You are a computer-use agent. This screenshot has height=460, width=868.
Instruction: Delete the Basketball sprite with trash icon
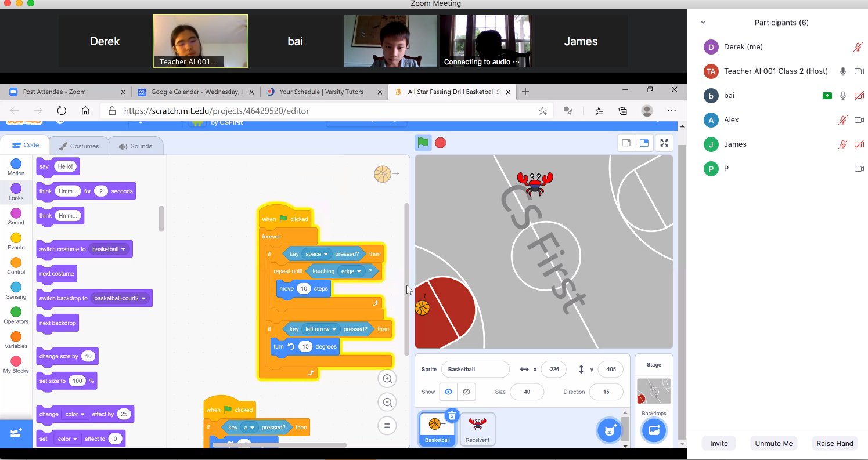452,415
